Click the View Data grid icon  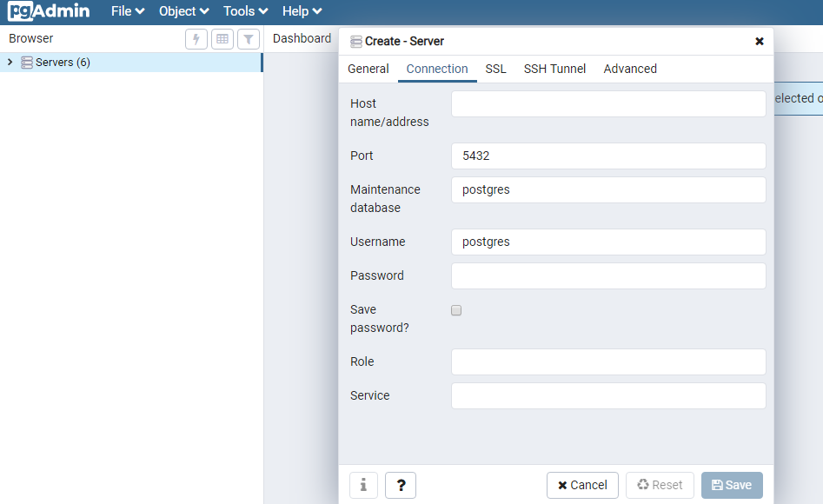point(222,38)
